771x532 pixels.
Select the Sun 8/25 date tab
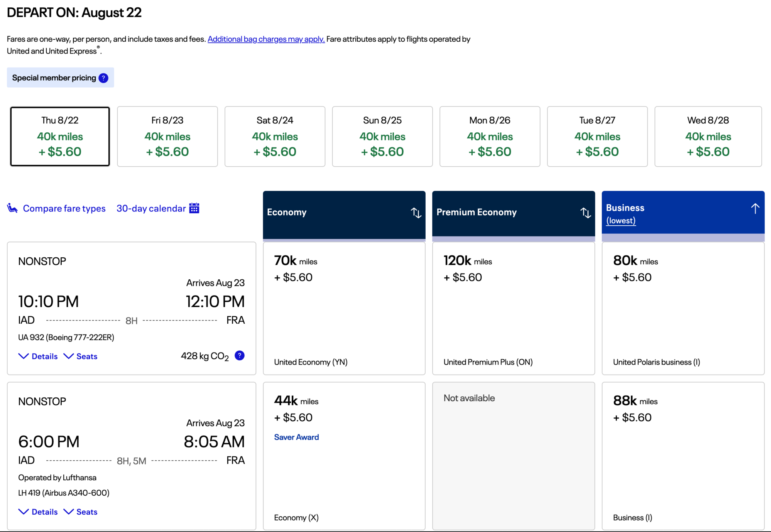(382, 136)
